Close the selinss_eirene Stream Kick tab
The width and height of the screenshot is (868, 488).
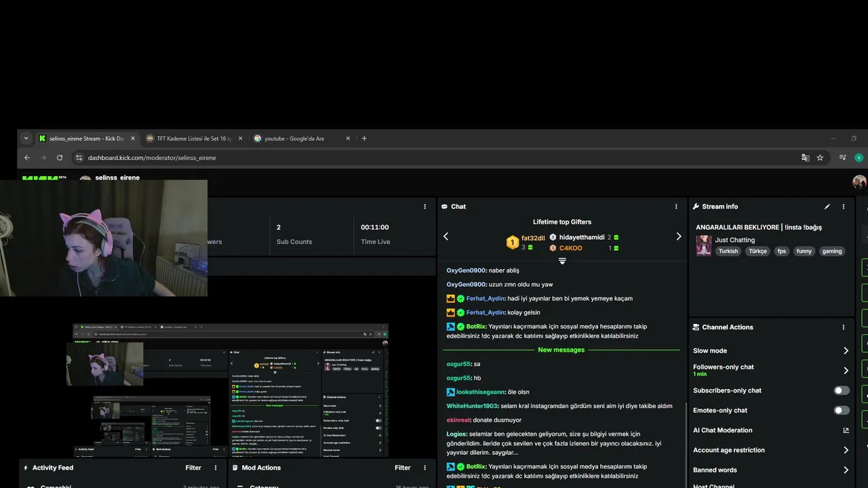click(x=133, y=138)
